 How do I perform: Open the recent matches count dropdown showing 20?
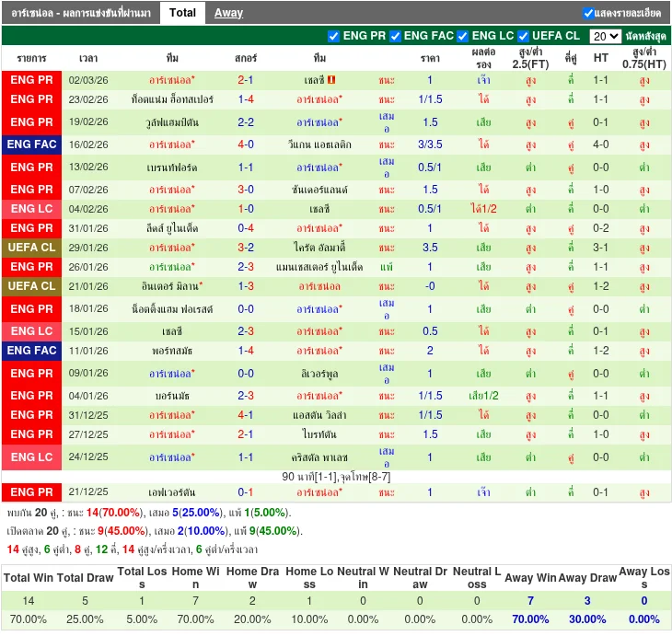pyautogui.click(x=605, y=37)
